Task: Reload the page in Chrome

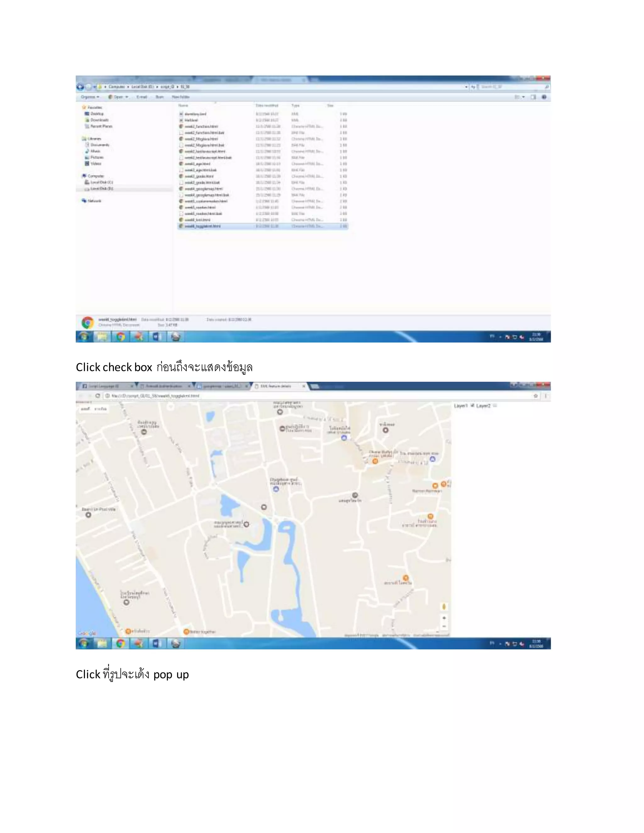Action: tap(98, 396)
